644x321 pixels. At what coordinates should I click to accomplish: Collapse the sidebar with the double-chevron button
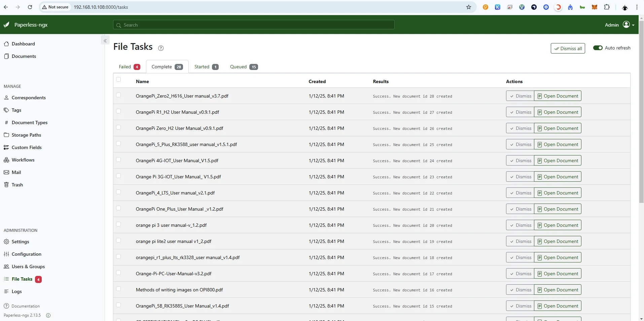point(105,41)
